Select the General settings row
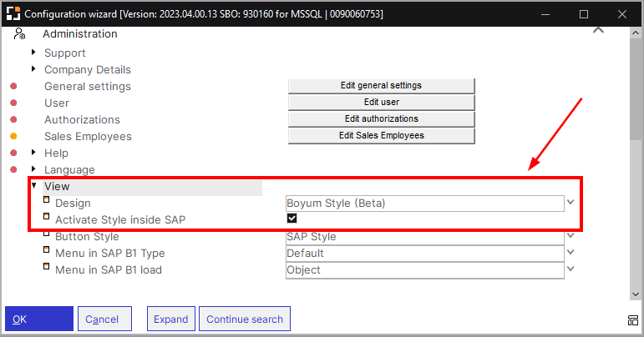The image size is (644, 337). click(88, 87)
